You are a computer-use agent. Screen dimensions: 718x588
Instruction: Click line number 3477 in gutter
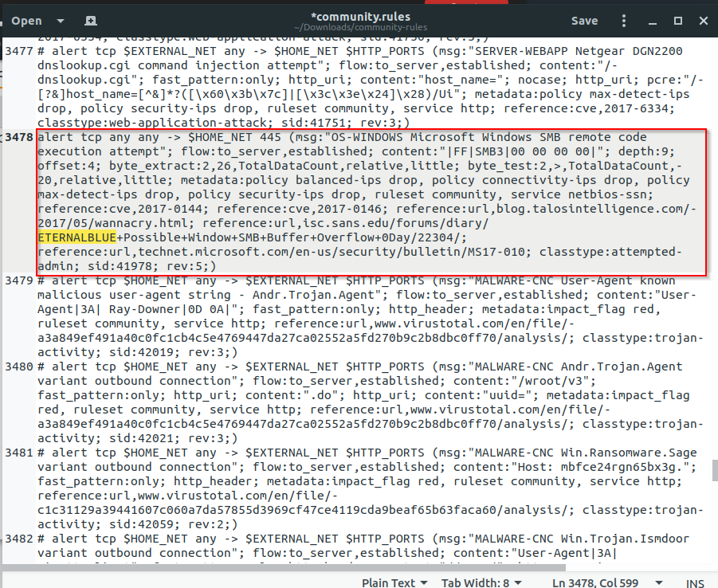[x=19, y=51]
